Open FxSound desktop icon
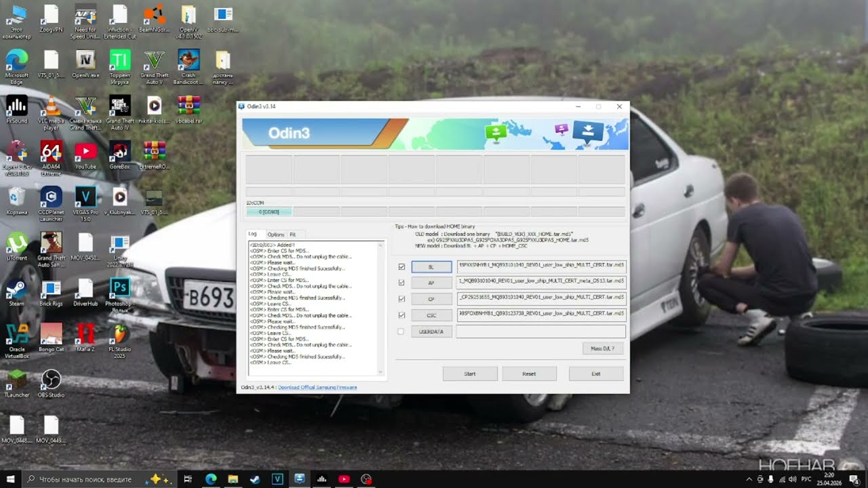Image resolution: width=868 pixels, height=488 pixels. tap(16, 109)
